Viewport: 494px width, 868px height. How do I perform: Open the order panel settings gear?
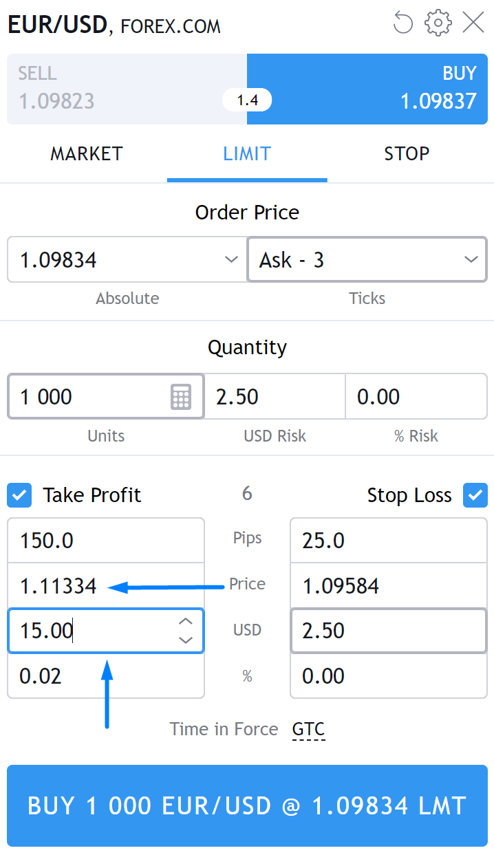tap(438, 23)
